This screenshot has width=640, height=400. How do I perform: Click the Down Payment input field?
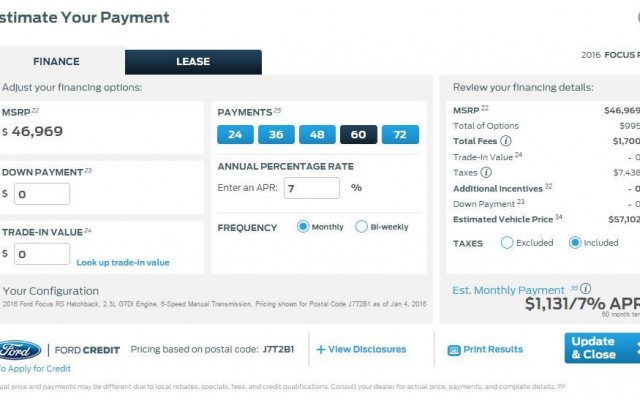(42, 194)
